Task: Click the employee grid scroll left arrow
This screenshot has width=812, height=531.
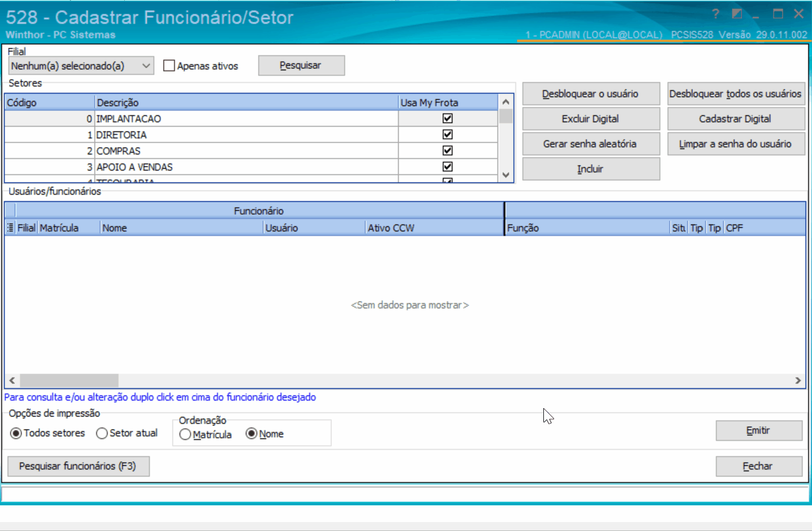Action: (x=11, y=380)
